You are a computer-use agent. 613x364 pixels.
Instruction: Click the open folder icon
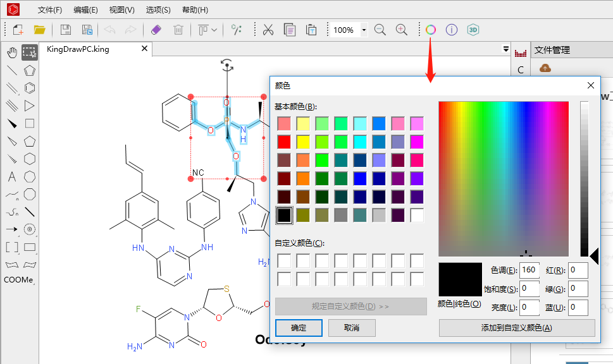click(x=39, y=30)
